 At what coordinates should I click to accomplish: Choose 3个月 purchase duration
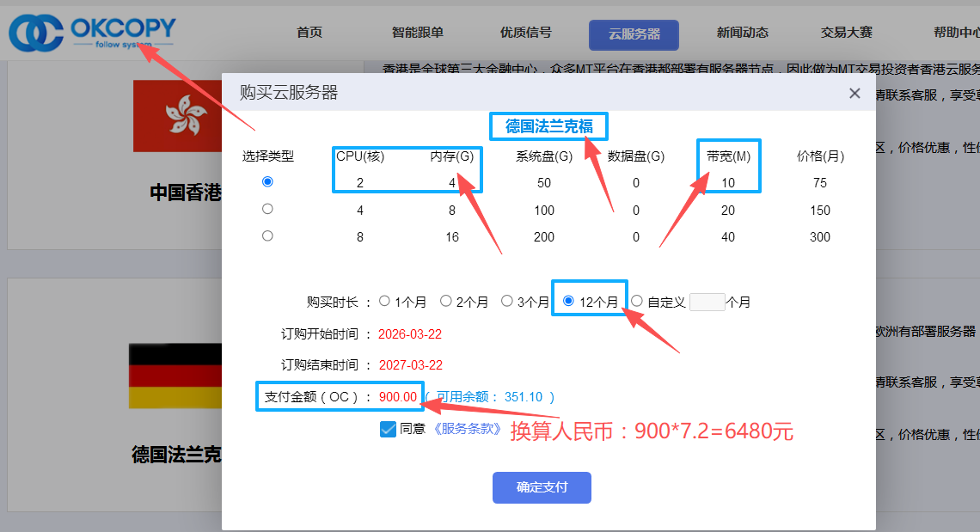507,302
